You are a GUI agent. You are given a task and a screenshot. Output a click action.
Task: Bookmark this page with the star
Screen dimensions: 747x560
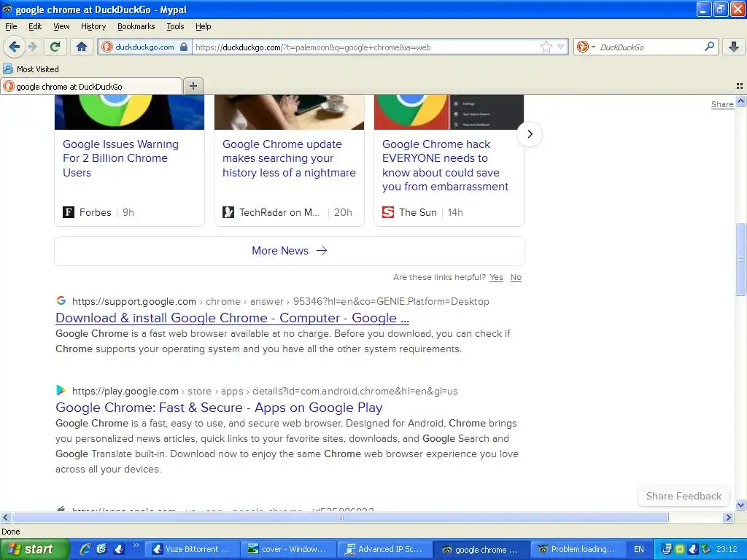[x=546, y=47]
